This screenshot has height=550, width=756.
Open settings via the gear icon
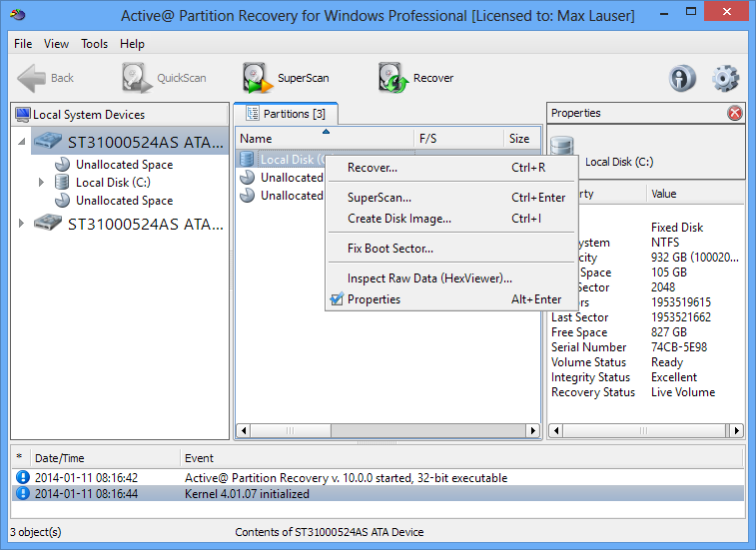725,78
